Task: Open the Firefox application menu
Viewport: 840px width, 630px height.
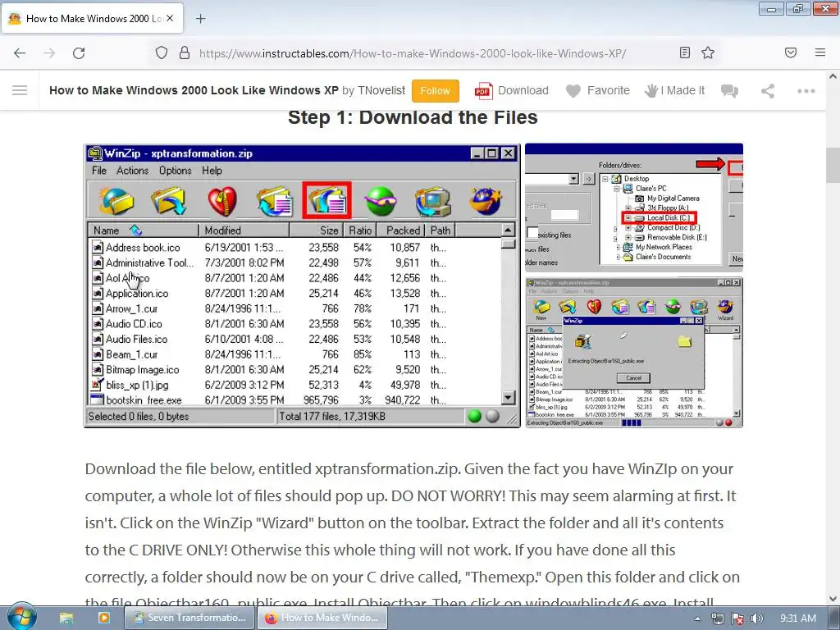Action: pyautogui.click(x=820, y=52)
